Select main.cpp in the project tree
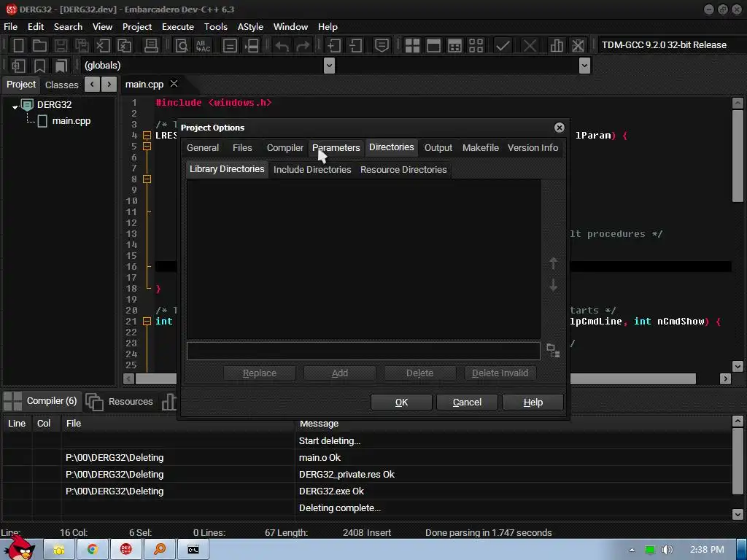747x560 pixels. coord(71,121)
